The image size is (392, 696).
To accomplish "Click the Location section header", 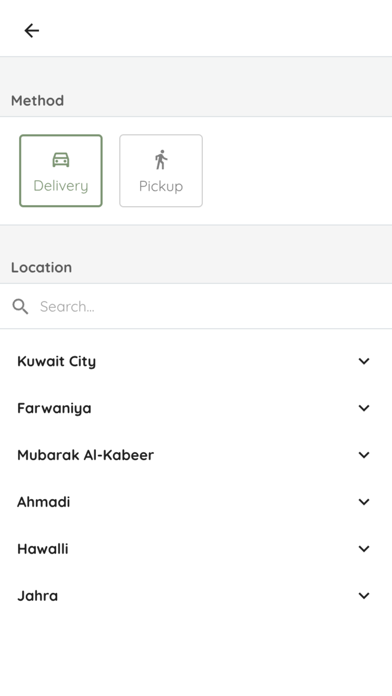I will [41, 267].
